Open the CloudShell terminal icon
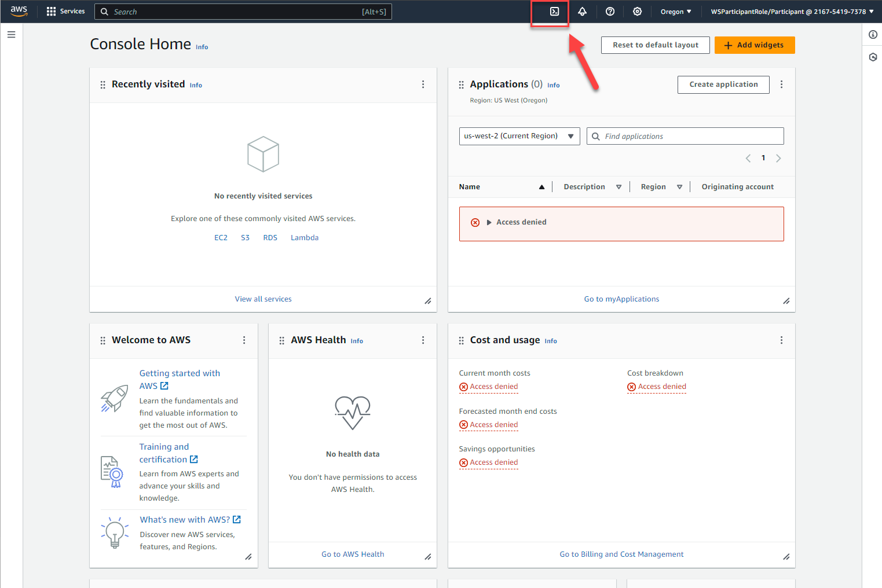 pos(554,12)
